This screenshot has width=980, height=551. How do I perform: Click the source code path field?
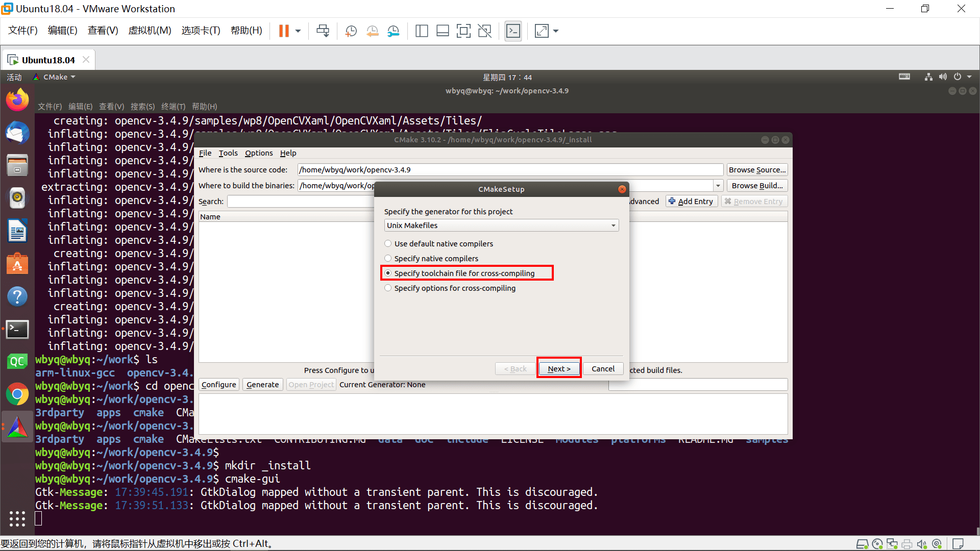510,170
